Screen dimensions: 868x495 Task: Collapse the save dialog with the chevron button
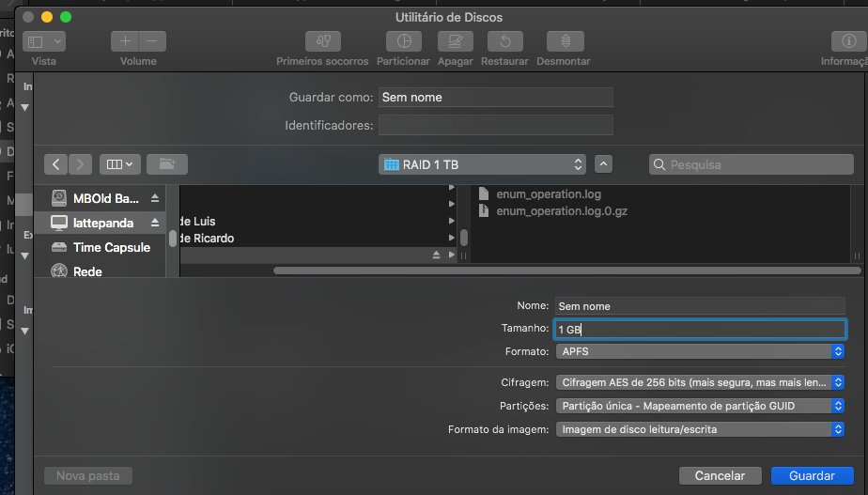[603, 164]
